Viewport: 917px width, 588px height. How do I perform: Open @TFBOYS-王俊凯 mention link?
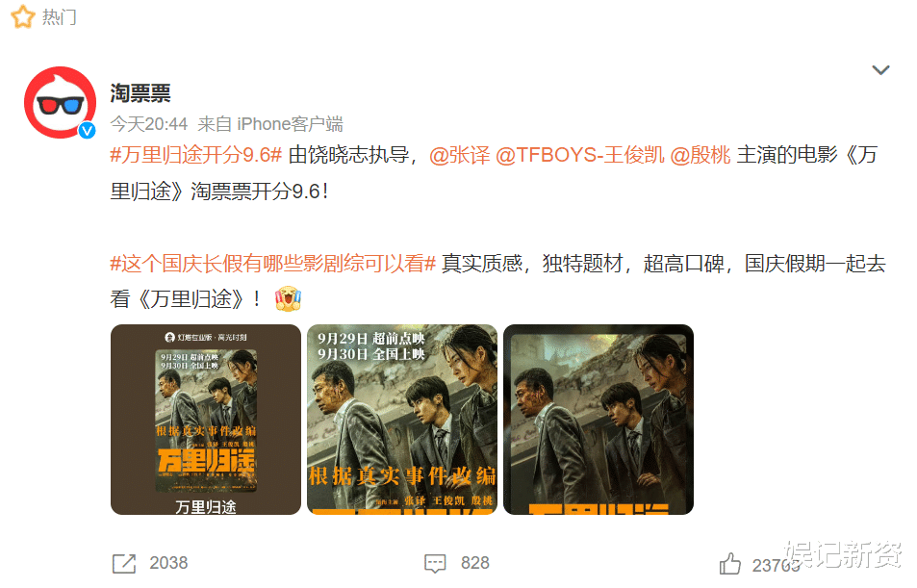tap(580, 155)
